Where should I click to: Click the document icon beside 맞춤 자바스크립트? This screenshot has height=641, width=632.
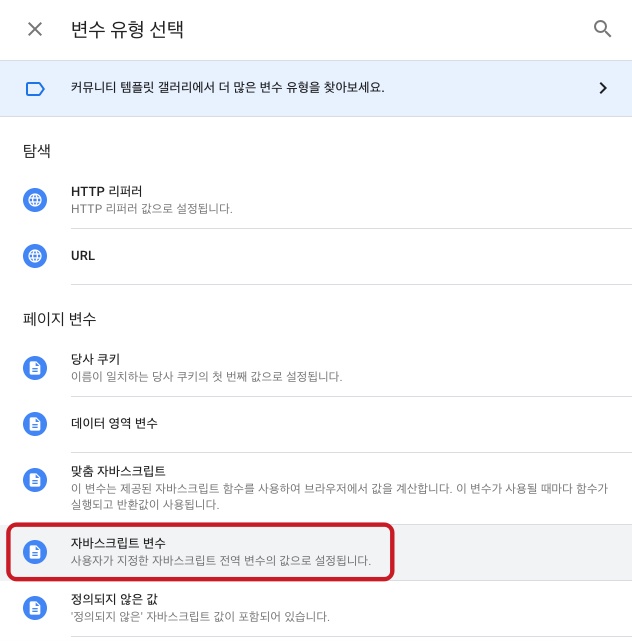point(35,480)
